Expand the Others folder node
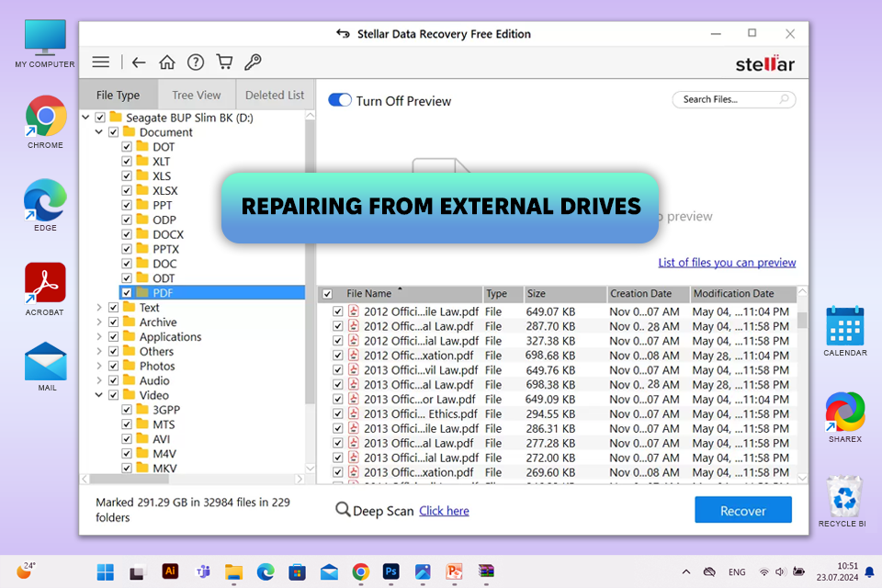 99,352
